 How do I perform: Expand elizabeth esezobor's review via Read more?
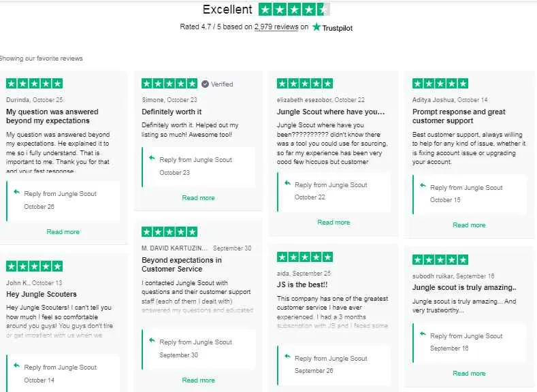tap(333, 222)
